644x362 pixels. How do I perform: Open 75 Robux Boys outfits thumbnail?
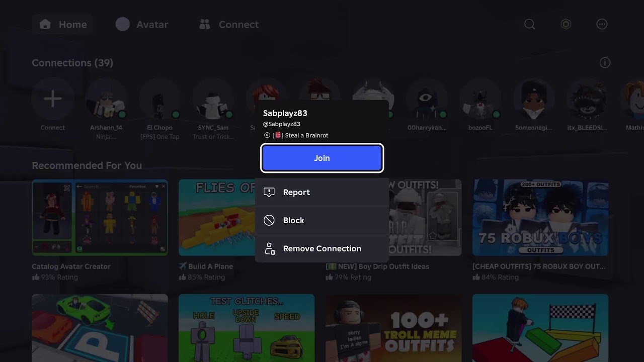click(540, 218)
